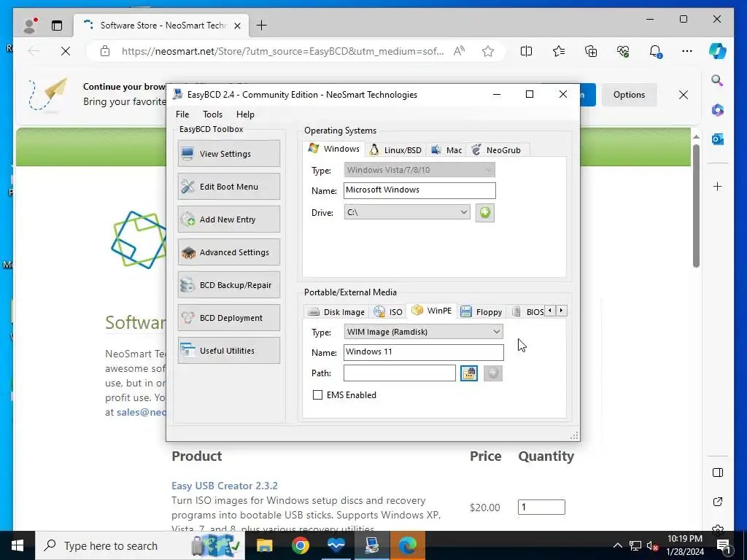The width and height of the screenshot is (747, 560).
Task: Open the Easy USB Creator 2.3.2 link
Action: coord(225,486)
